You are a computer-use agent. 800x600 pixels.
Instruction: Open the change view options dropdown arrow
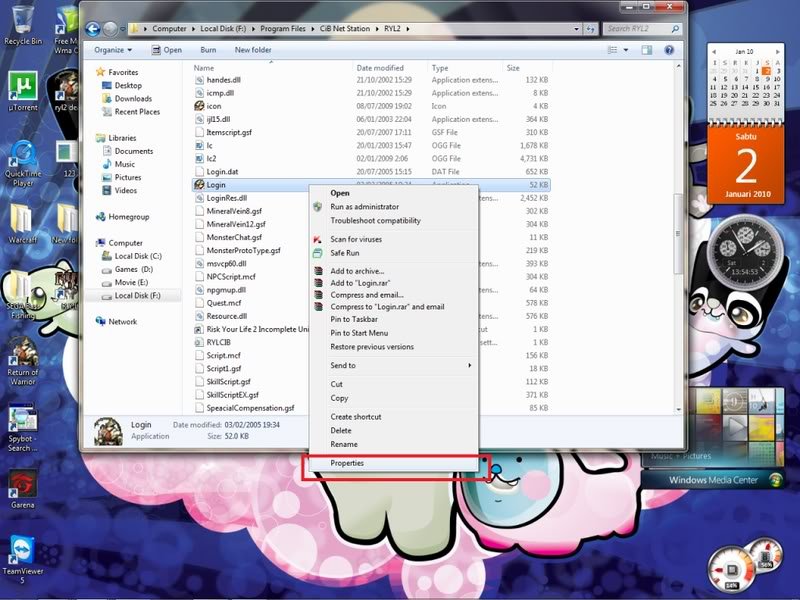click(626, 50)
